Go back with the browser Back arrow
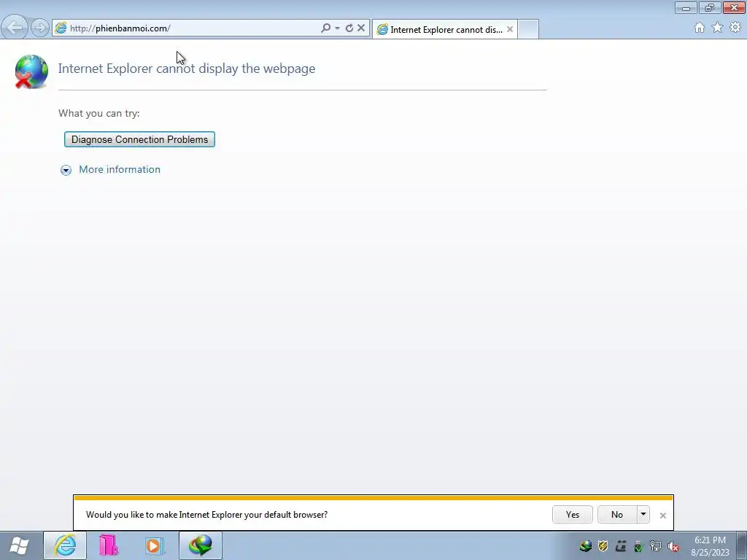Screen dimensions: 747x560 [15, 28]
